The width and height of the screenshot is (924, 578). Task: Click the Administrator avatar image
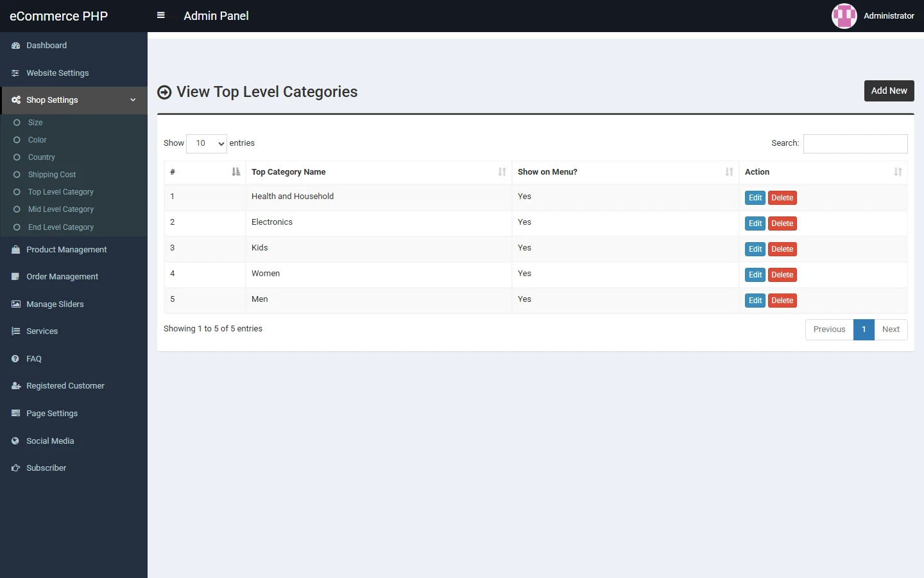844,16
